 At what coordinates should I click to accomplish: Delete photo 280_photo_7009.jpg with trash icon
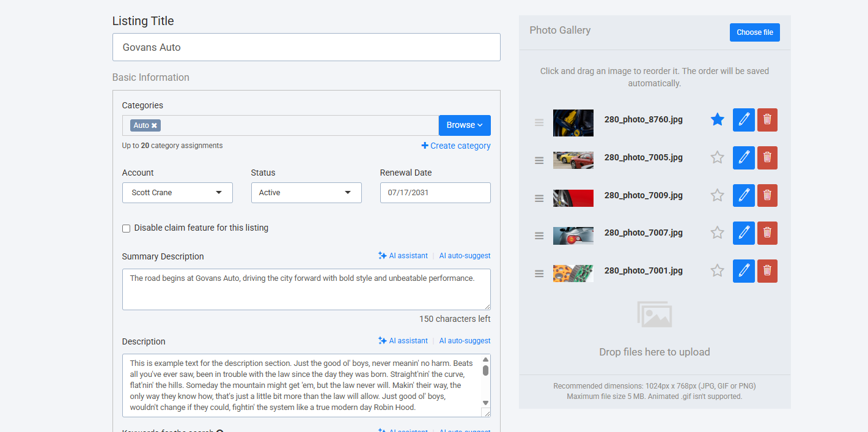coord(767,196)
